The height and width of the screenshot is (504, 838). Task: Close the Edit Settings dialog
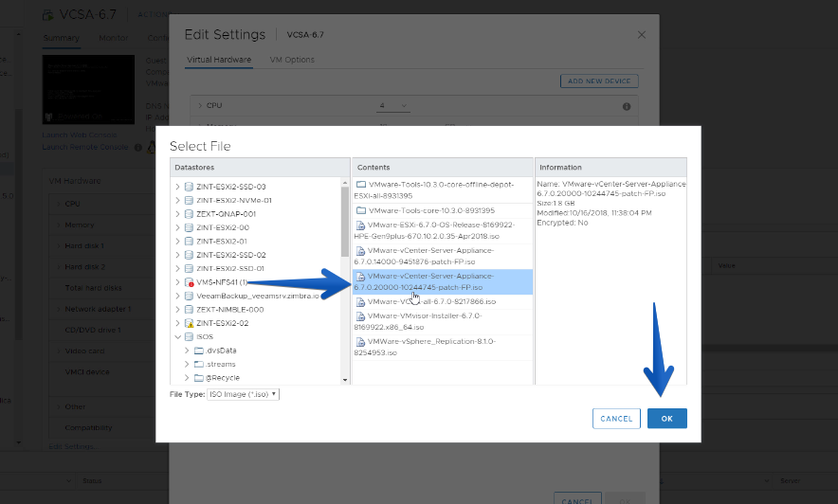click(642, 35)
